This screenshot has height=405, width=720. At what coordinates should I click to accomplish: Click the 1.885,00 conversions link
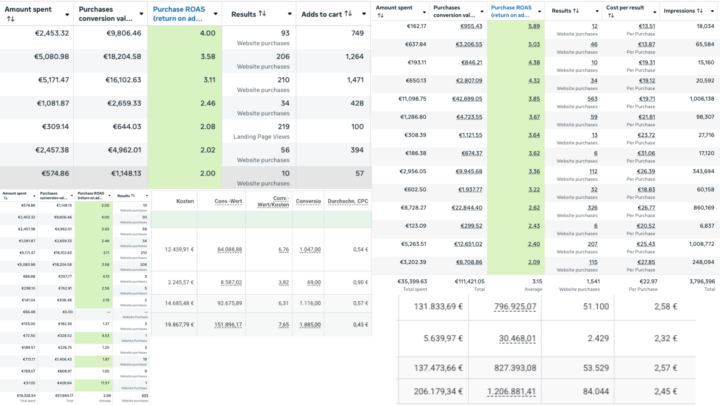(310, 325)
